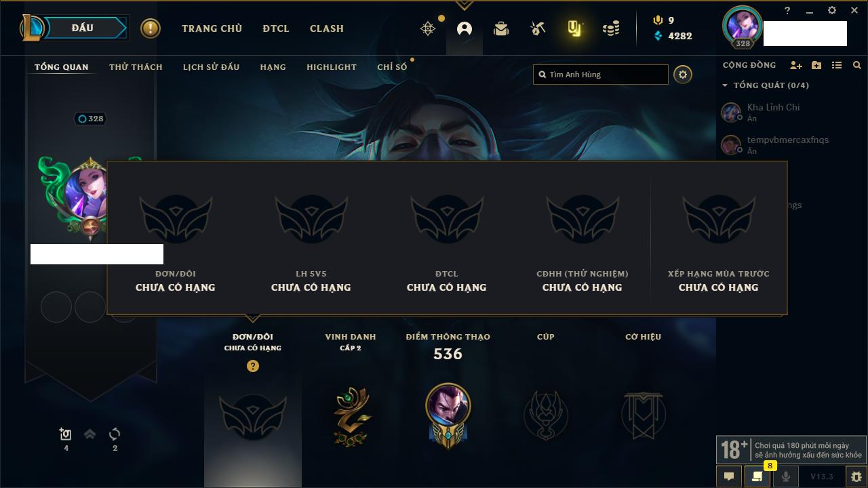Toggle the microphone mute button
The height and width of the screenshot is (488, 868).
(x=785, y=476)
